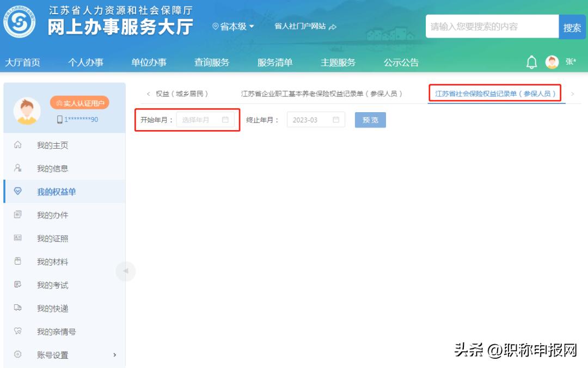Open 我的办件 document icon

coord(17,215)
